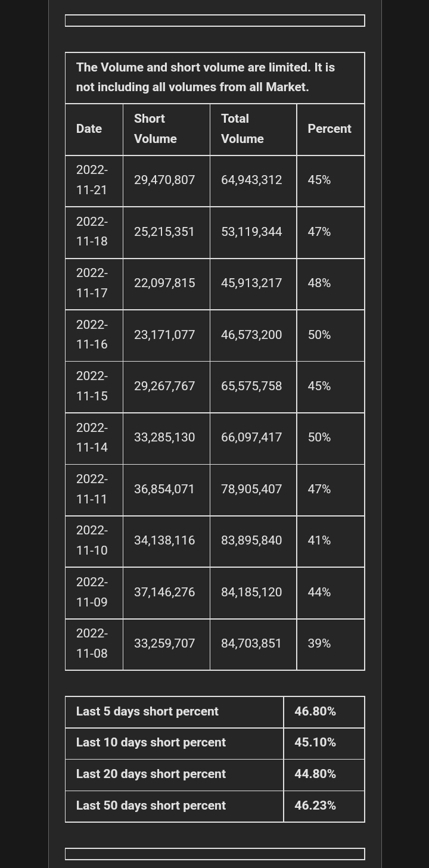Screen dimensions: 429x868
Task: Click the 41% percent cell
Action: pyautogui.click(x=331, y=542)
